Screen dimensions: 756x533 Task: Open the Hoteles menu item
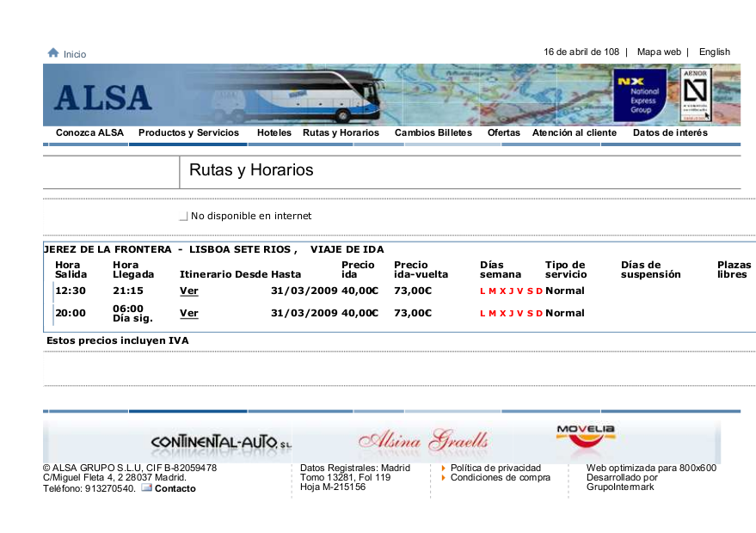[274, 133]
